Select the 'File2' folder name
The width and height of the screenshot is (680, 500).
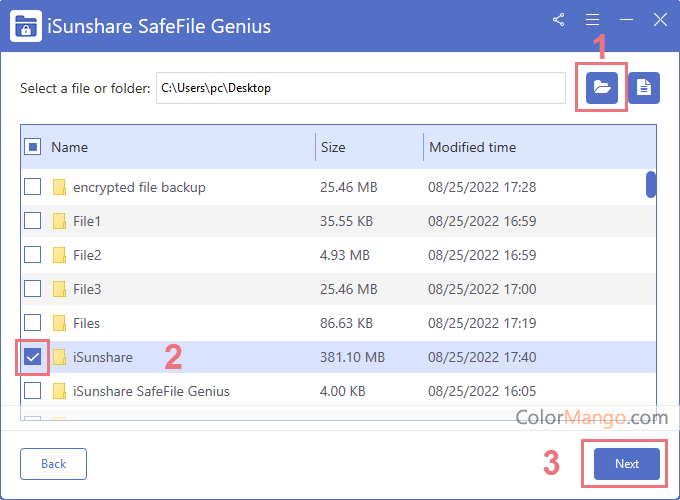tap(87, 255)
